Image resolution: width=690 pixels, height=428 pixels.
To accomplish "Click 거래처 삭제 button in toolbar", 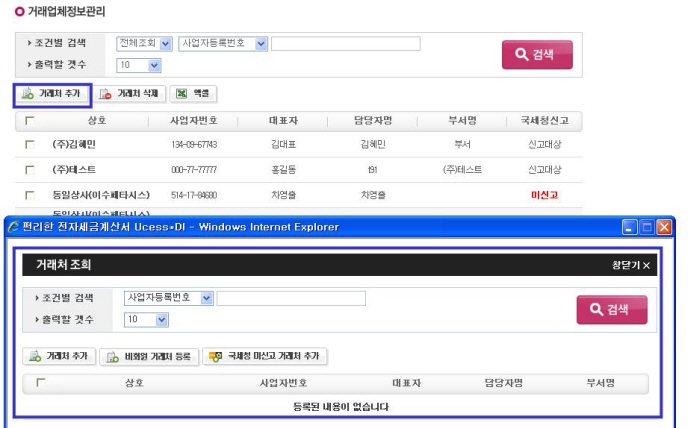I will pyautogui.click(x=130, y=93).
